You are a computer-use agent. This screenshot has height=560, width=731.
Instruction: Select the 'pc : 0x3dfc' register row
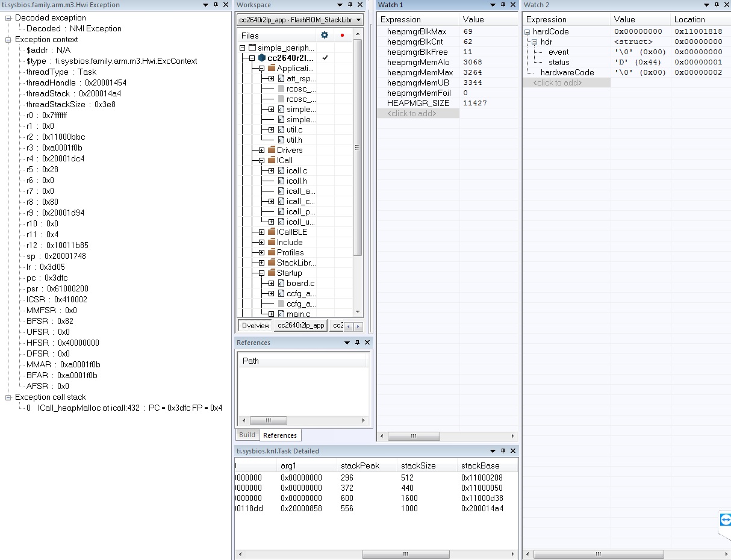[47, 278]
